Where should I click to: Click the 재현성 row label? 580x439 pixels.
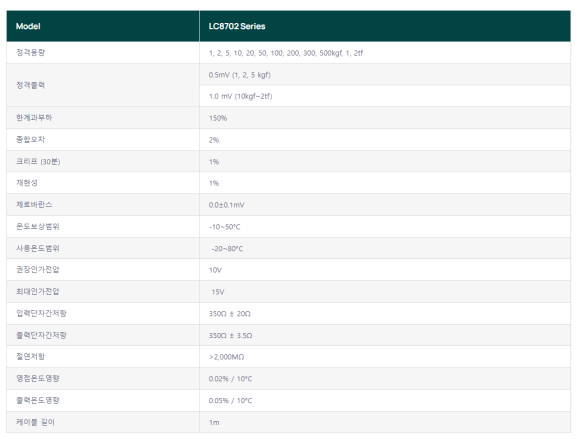pyautogui.click(x=27, y=183)
